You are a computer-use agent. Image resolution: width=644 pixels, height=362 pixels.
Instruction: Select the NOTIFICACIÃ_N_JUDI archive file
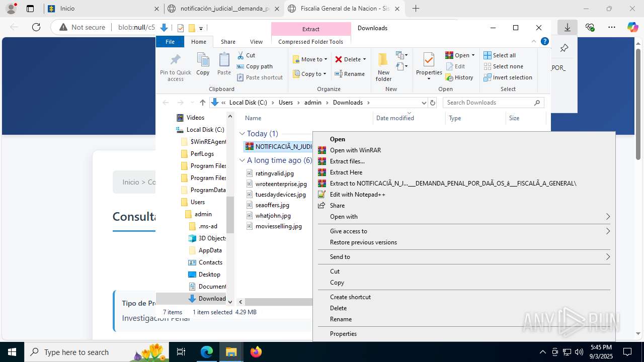pyautogui.click(x=278, y=146)
